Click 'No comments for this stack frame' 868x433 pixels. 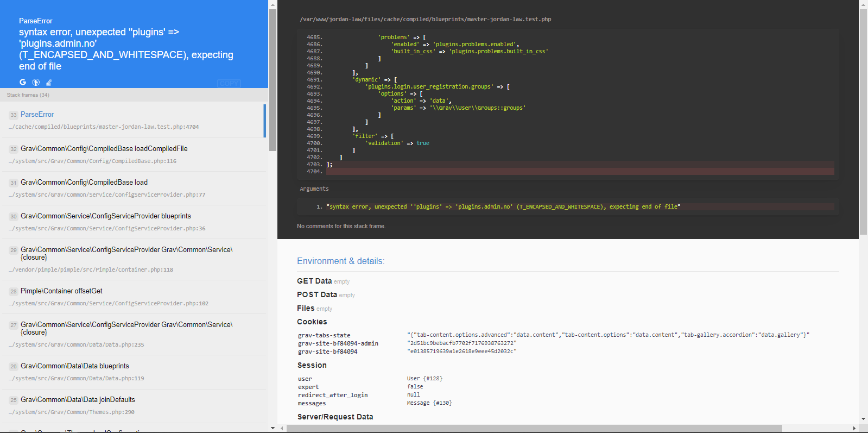(x=341, y=226)
